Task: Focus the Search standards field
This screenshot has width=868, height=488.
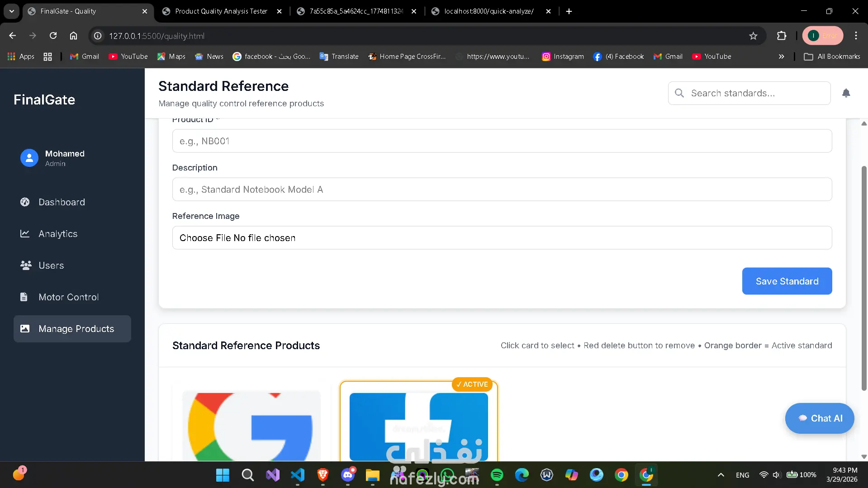Action: 749,93
